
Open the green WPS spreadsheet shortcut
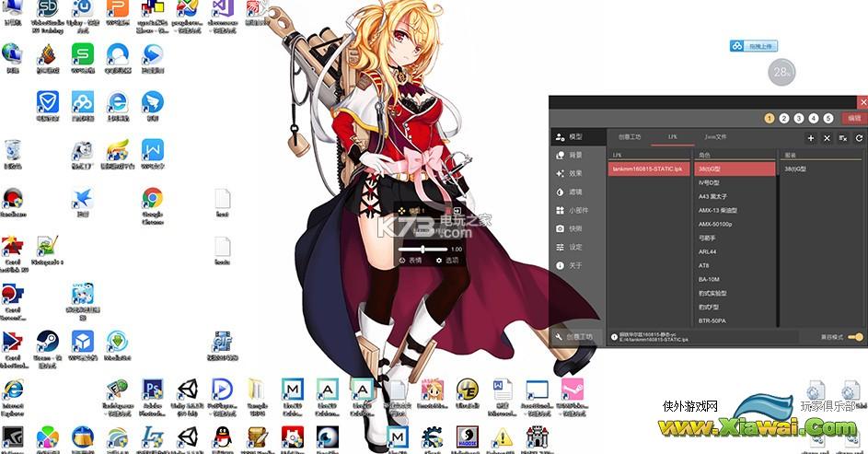click(x=83, y=59)
